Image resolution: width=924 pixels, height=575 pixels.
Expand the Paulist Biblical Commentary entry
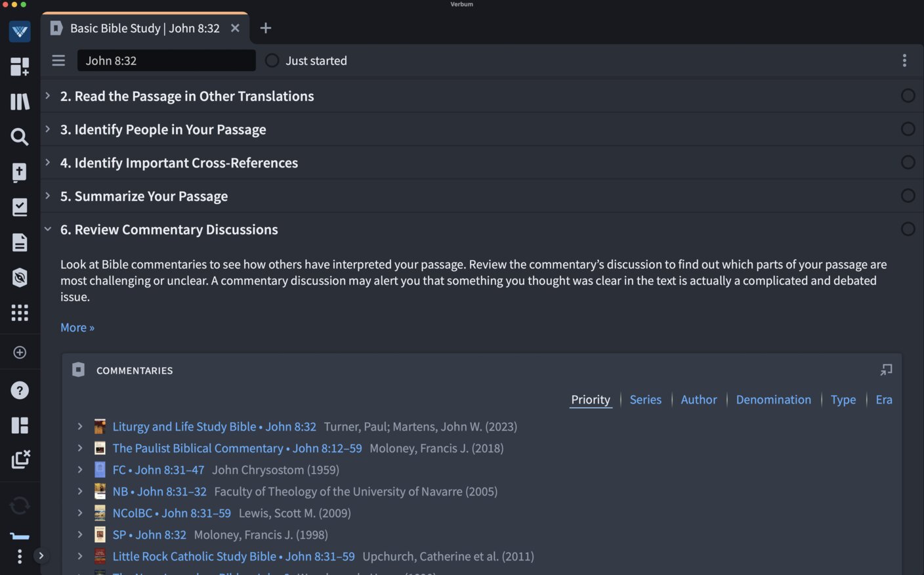pos(80,448)
